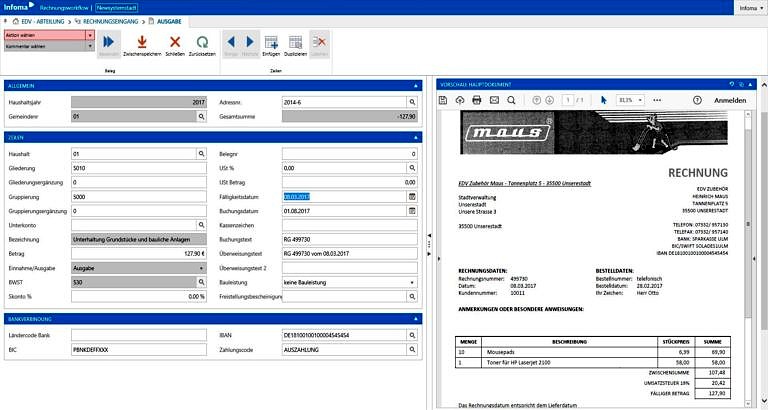Image resolution: width=768 pixels, height=410 pixels.
Task: Print the previewed invoice document
Action: [x=477, y=100]
